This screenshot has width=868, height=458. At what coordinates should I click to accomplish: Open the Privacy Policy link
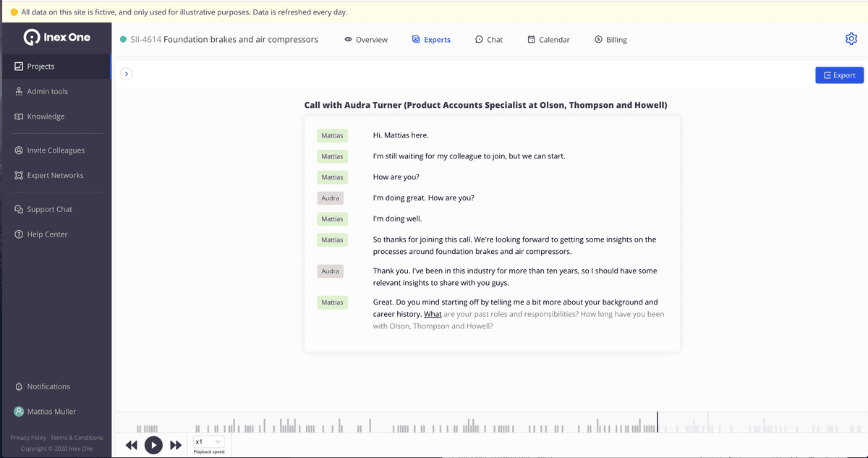pos(27,438)
